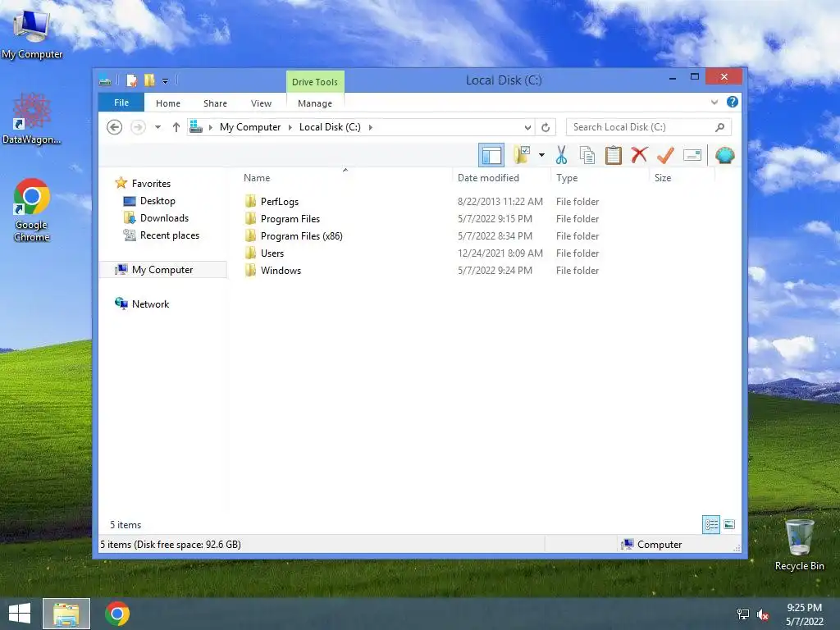The image size is (840, 630).
Task: Select the Program Files folder
Action: pos(290,218)
